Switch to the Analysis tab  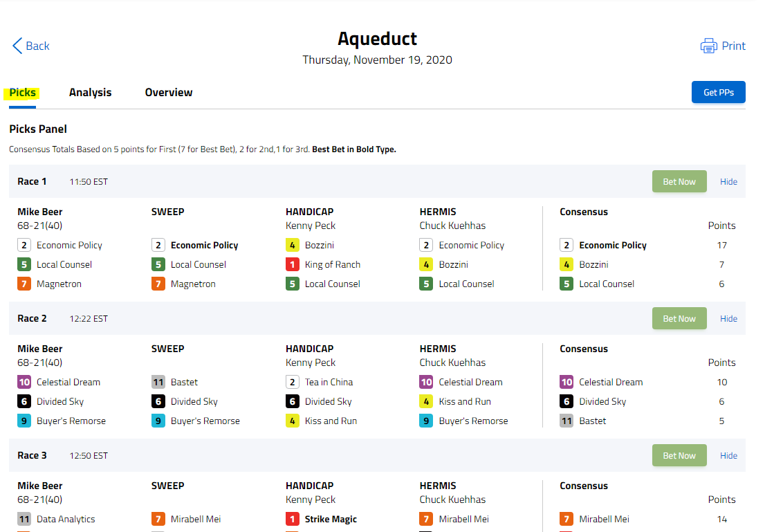[91, 93]
